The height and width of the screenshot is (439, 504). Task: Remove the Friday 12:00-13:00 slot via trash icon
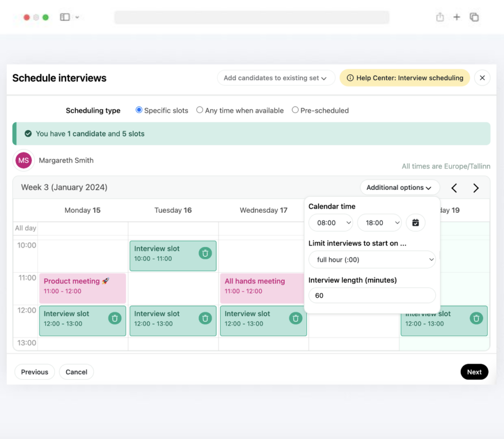click(476, 318)
